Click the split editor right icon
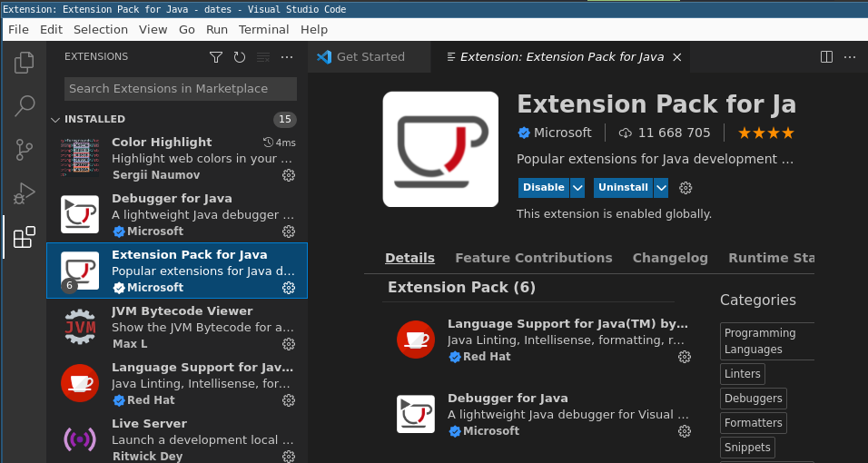Image resolution: width=868 pixels, height=463 pixels. [x=826, y=57]
